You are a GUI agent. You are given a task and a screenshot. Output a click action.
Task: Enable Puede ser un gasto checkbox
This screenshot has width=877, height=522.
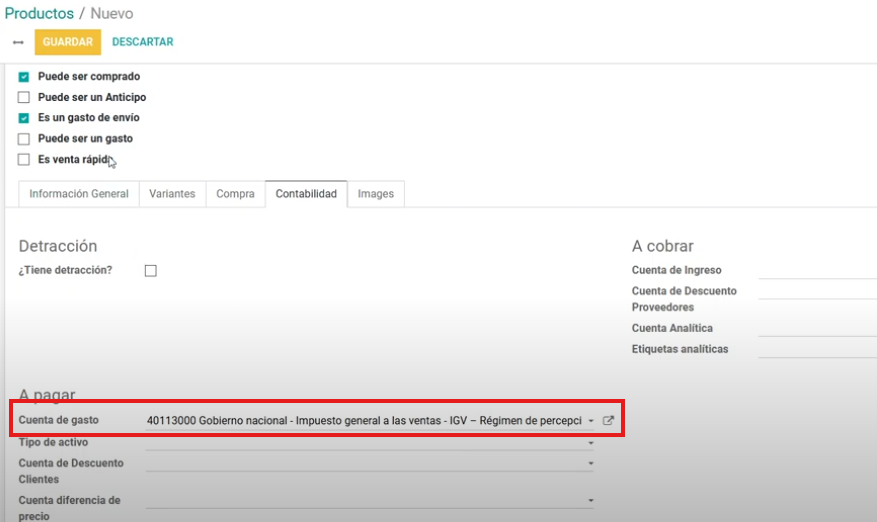24,139
